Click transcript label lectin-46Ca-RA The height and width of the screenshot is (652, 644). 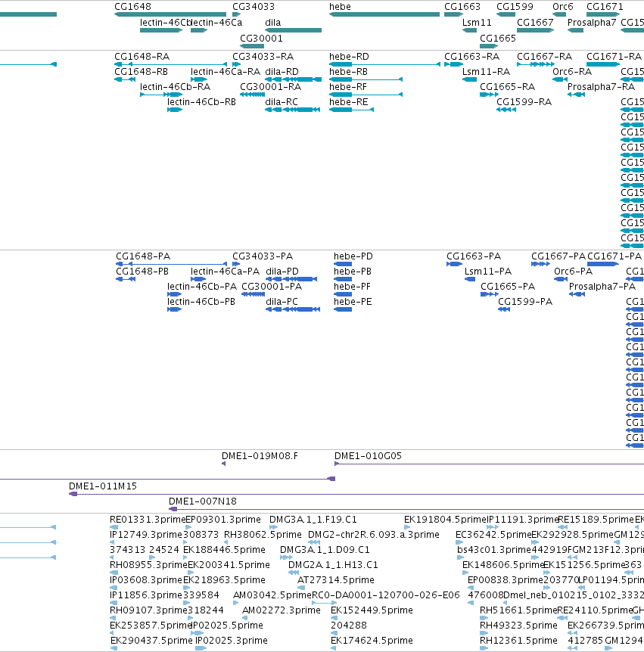pos(226,72)
